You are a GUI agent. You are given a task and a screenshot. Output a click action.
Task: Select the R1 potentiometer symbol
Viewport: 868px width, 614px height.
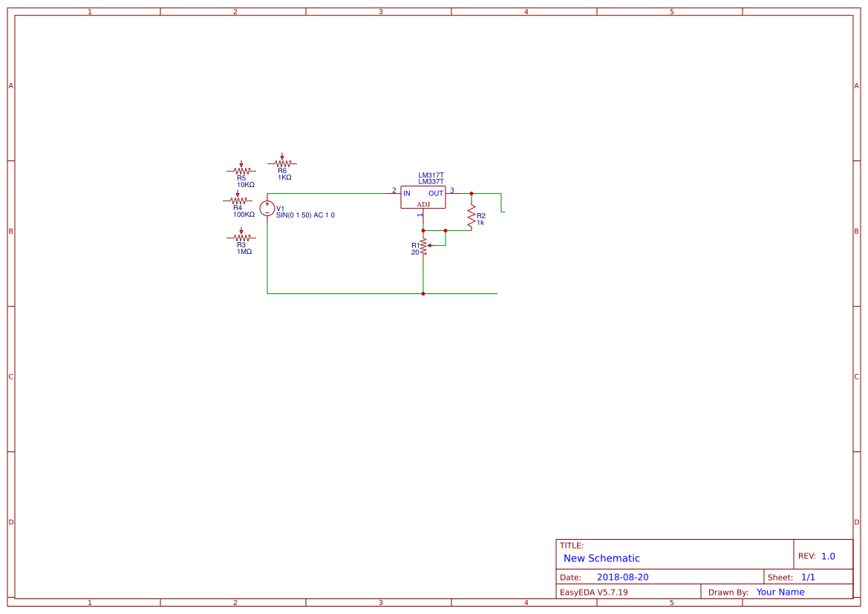coord(425,246)
